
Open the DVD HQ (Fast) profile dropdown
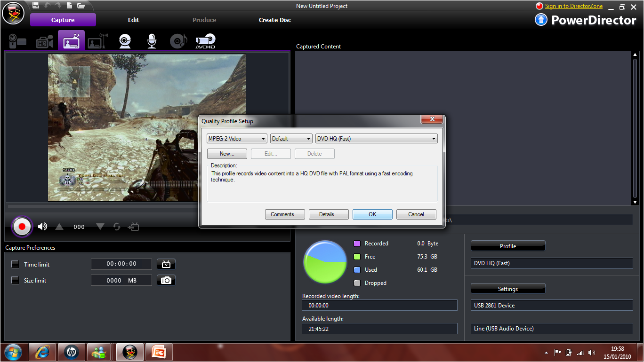pos(377,139)
